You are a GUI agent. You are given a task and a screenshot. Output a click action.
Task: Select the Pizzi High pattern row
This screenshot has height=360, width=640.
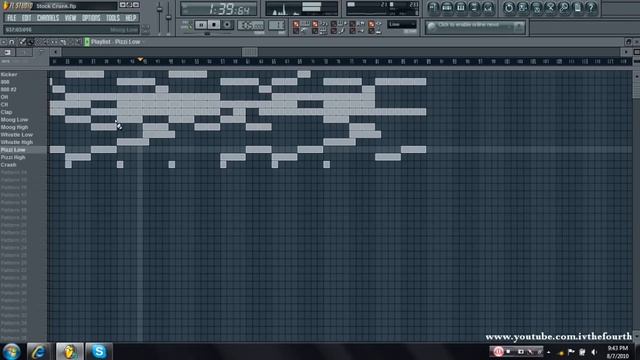point(23,158)
